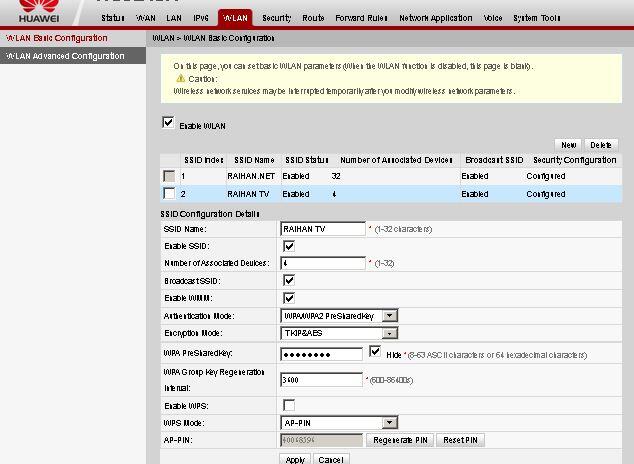
Task: Select checkbox for RAIHAN.NET SSID row
Action: click(169, 176)
